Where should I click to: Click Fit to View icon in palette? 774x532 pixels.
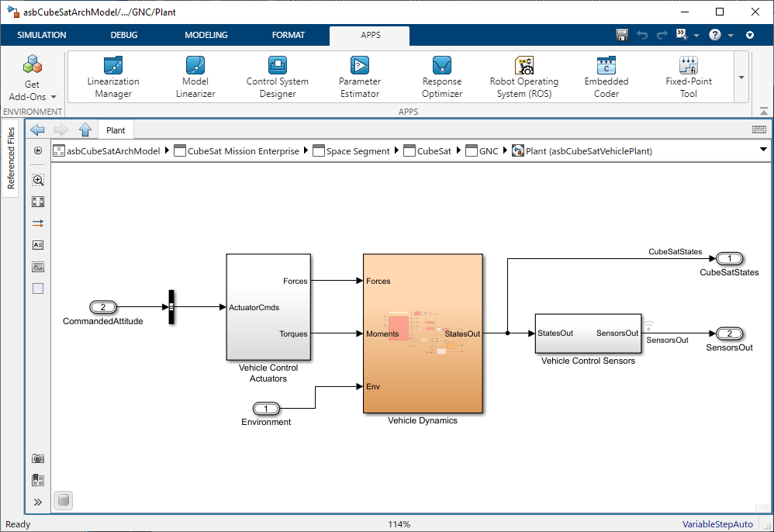point(38,202)
